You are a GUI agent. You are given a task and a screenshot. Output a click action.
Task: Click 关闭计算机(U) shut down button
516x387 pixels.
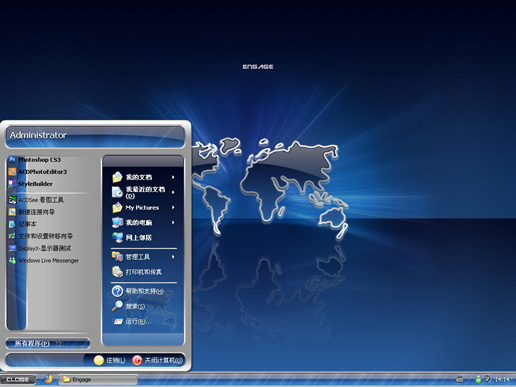pyautogui.click(x=157, y=360)
